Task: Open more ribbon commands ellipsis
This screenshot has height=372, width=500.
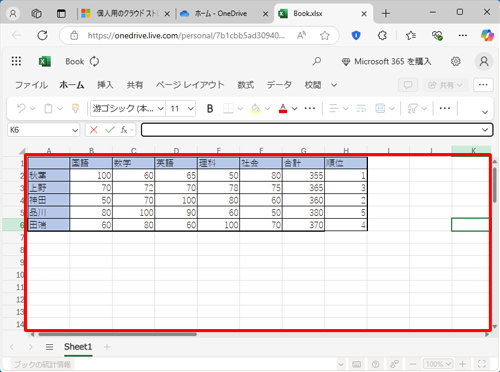Action: click(x=445, y=108)
